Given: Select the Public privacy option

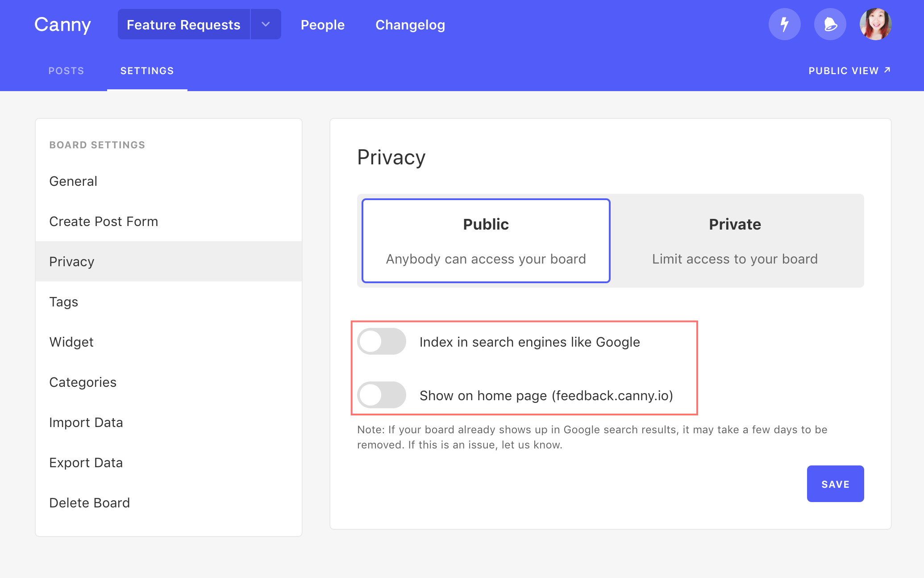Looking at the screenshot, I should pos(486,241).
